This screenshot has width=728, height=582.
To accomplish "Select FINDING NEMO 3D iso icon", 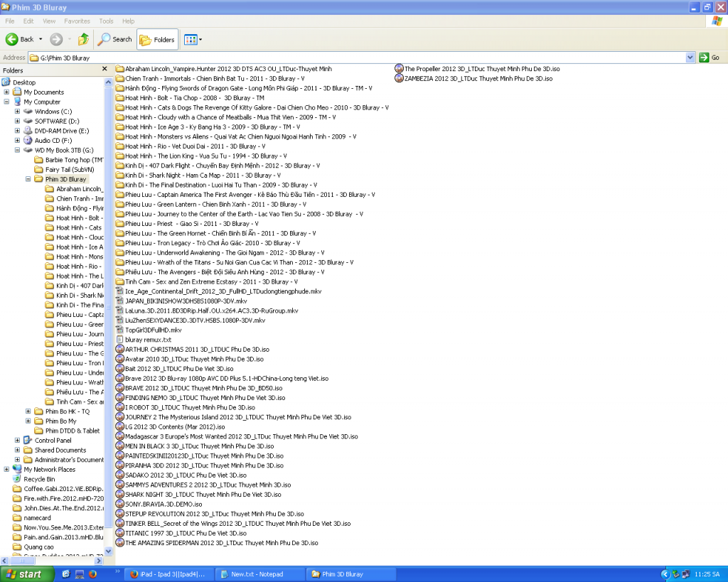I will click(x=119, y=398).
